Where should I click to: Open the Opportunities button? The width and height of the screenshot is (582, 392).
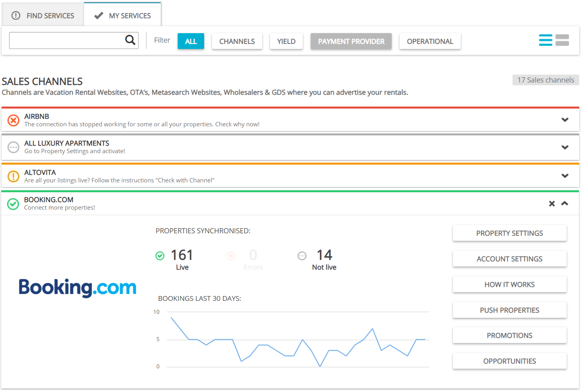point(509,361)
